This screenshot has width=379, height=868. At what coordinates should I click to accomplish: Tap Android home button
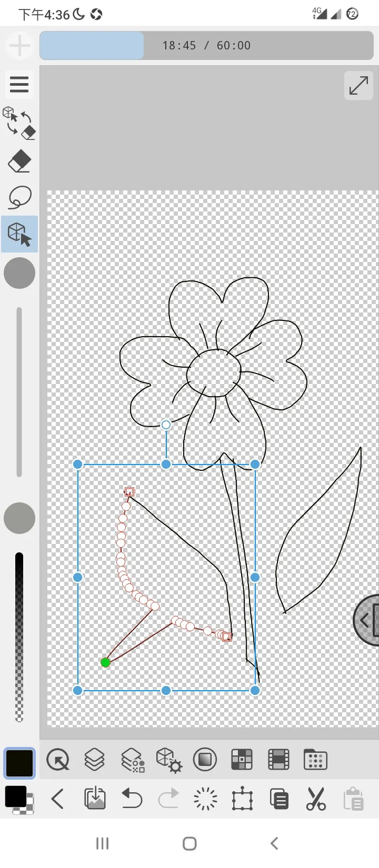tap(189, 844)
